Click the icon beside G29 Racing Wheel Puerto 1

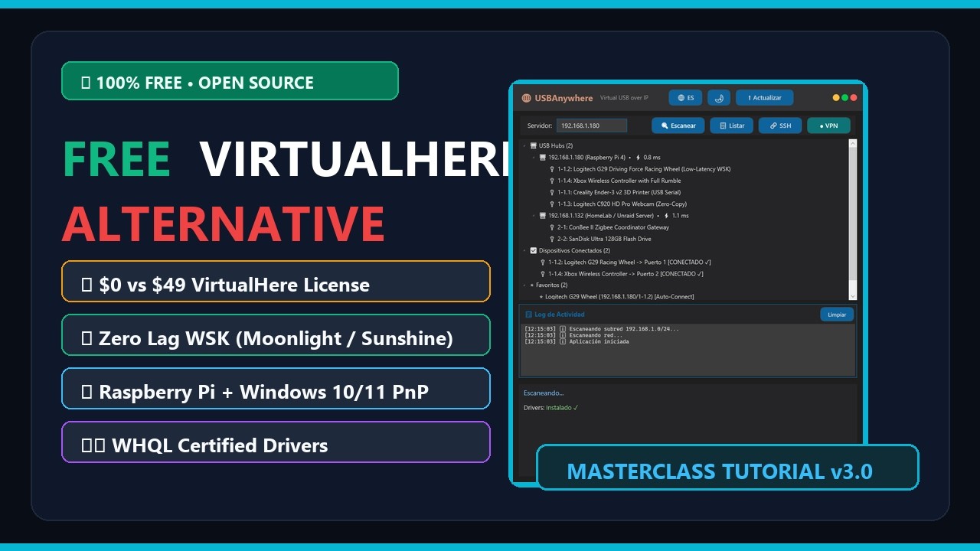(x=543, y=262)
